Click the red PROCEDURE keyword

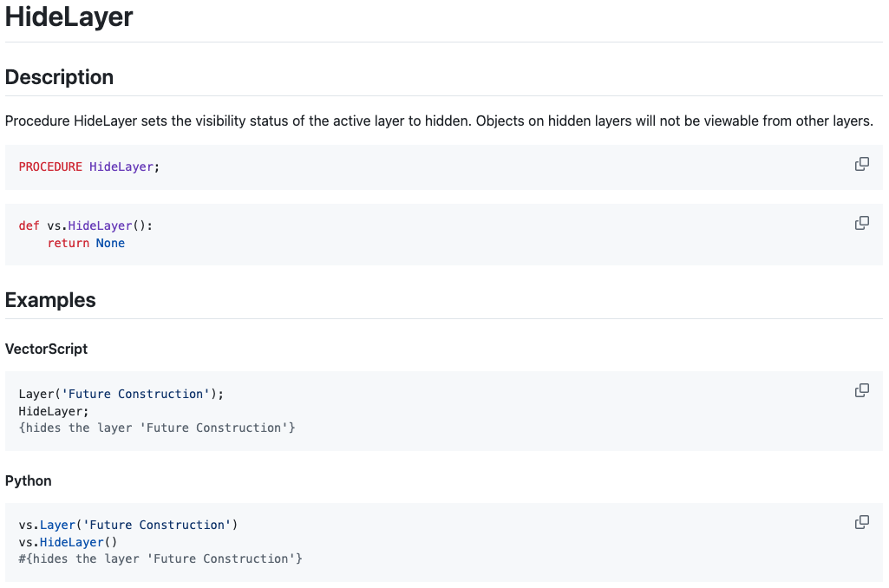click(x=50, y=167)
